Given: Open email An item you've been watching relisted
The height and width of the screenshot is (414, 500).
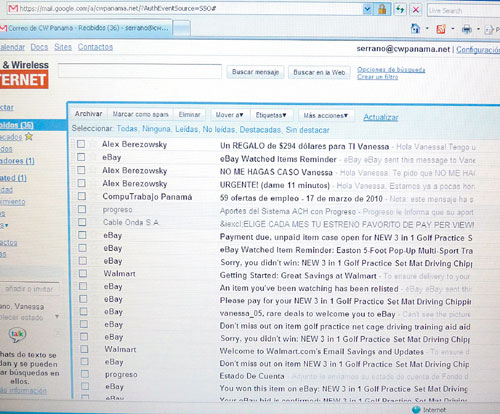Looking at the screenshot, I should [x=309, y=288].
